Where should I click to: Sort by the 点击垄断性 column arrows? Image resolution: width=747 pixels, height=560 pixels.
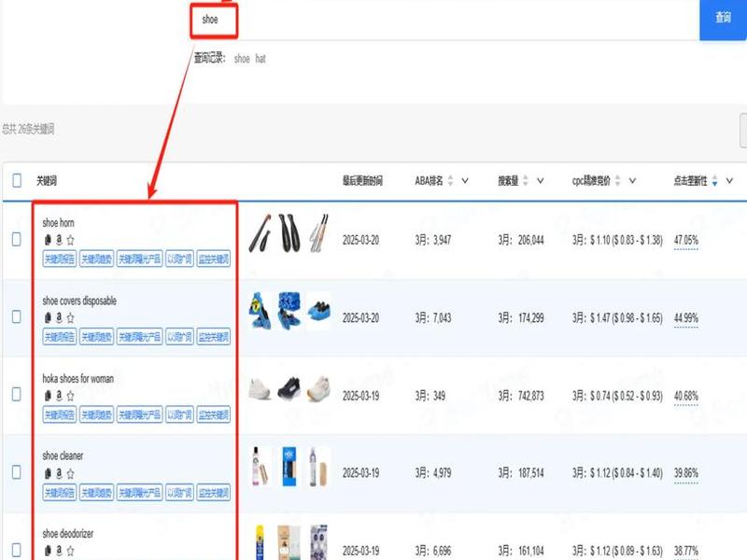(714, 181)
